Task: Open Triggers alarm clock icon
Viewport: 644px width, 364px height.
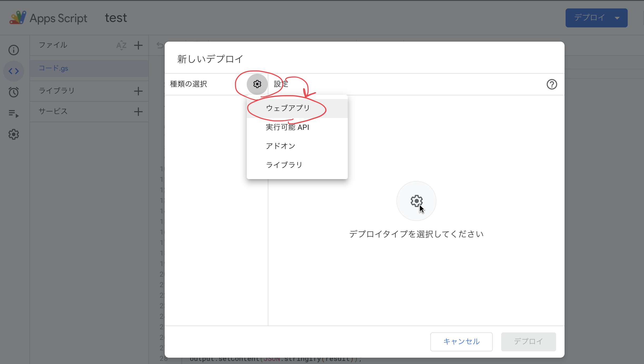Action: (14, 92)
